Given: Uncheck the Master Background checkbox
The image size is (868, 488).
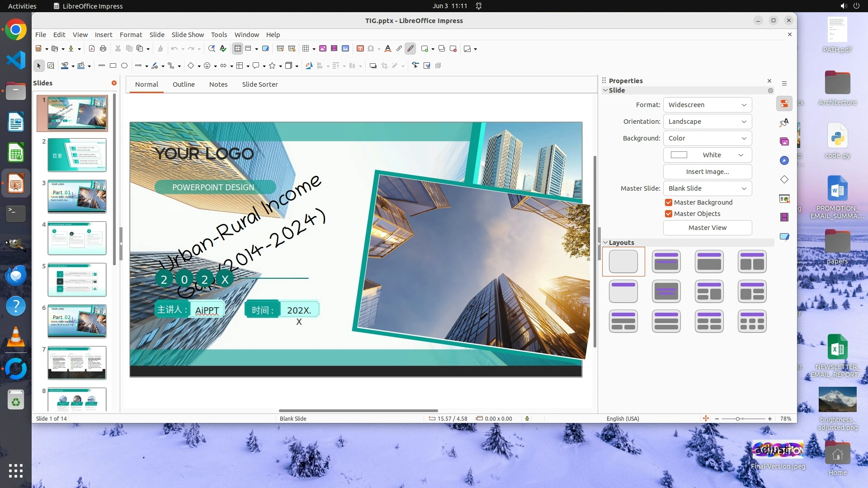Looking at the screenshot, I should pos(669,202).
